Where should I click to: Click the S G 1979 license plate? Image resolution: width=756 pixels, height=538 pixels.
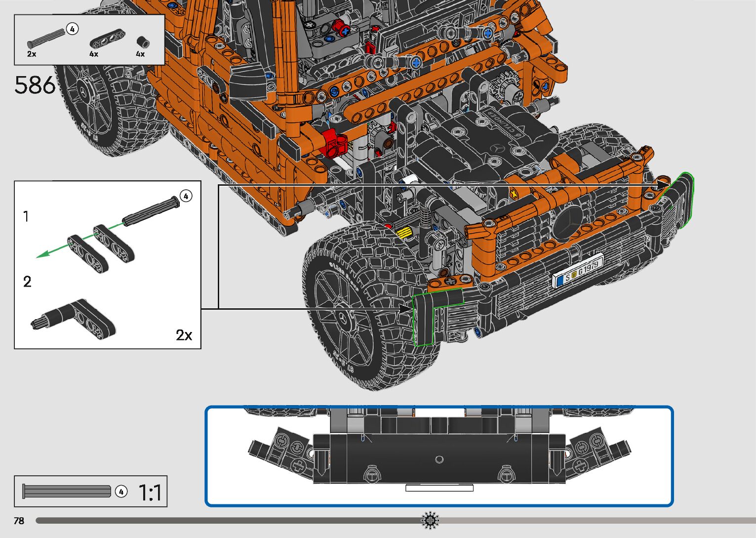click(577, 274)
